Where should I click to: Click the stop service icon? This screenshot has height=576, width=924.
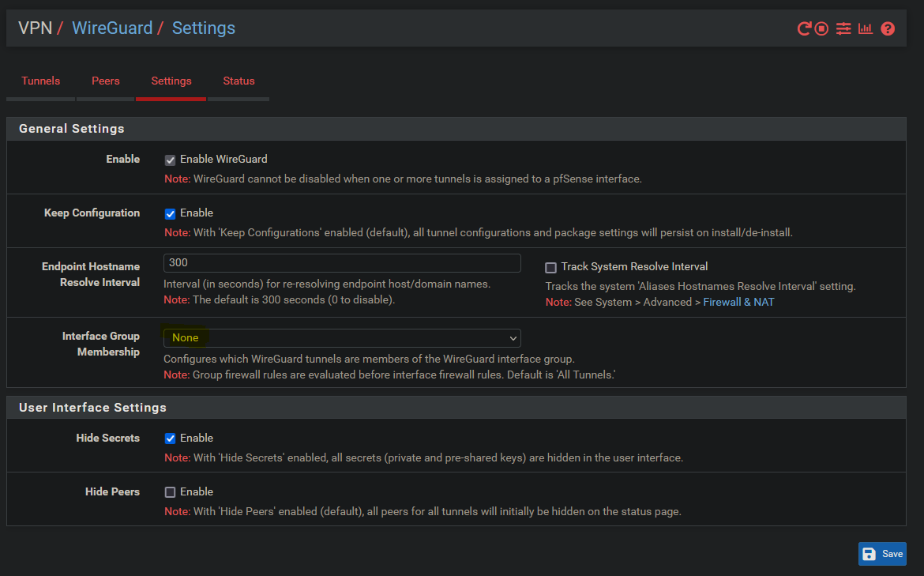point(821,28)
